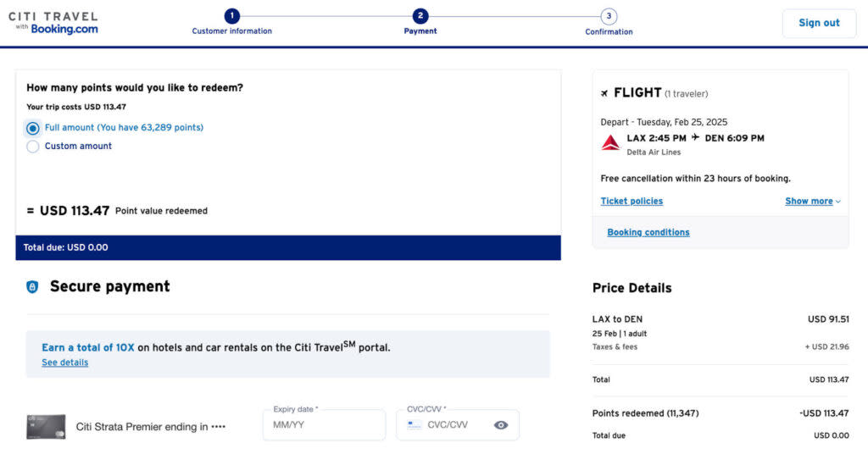Select the Custom amount radio option
The image size is (868, 465).
33,147
